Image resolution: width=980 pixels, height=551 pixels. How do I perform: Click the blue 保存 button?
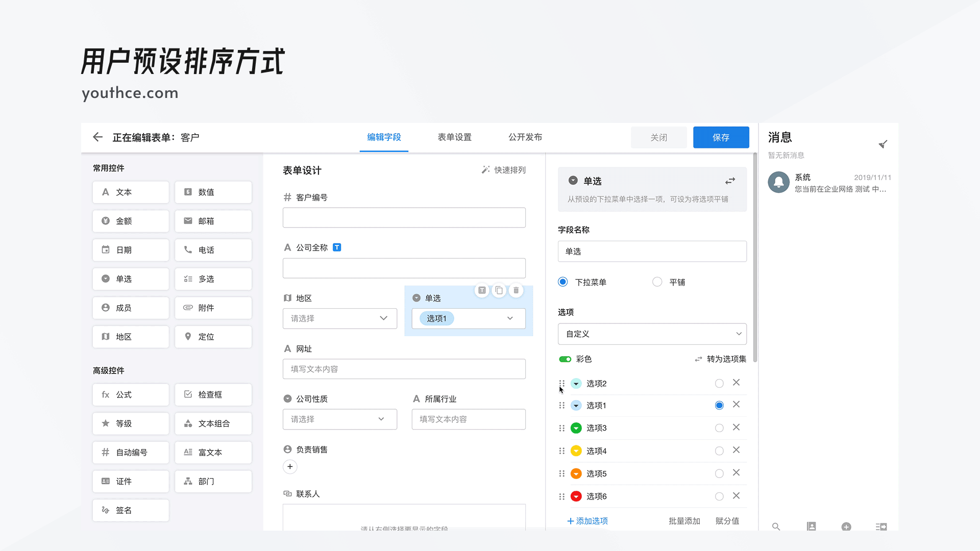click(721, 137)
